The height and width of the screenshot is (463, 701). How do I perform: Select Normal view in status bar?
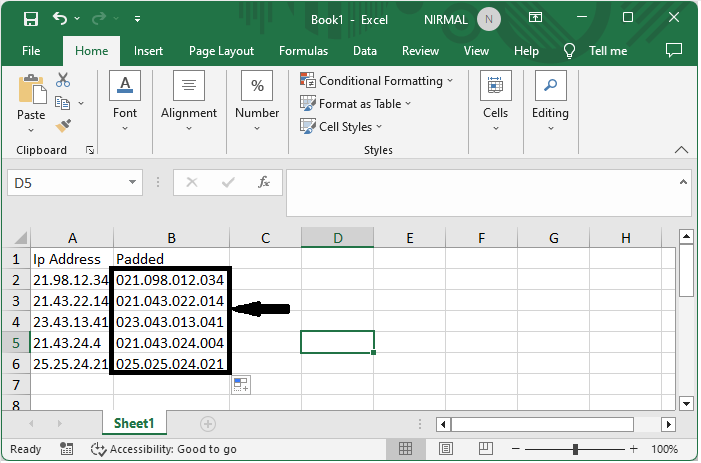pyautogui.click(x=406, y=449)
